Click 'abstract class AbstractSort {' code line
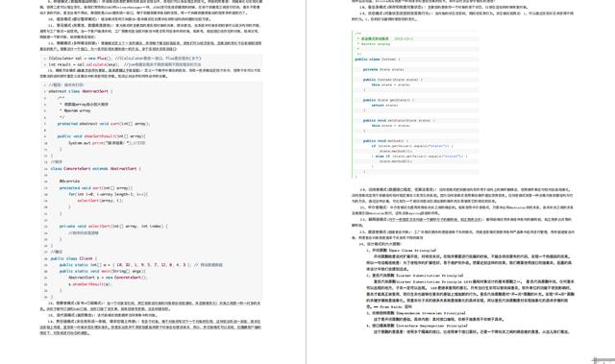The height and width of the screenshot is (364, 615). pyautogui.click(x=81, y=91)
